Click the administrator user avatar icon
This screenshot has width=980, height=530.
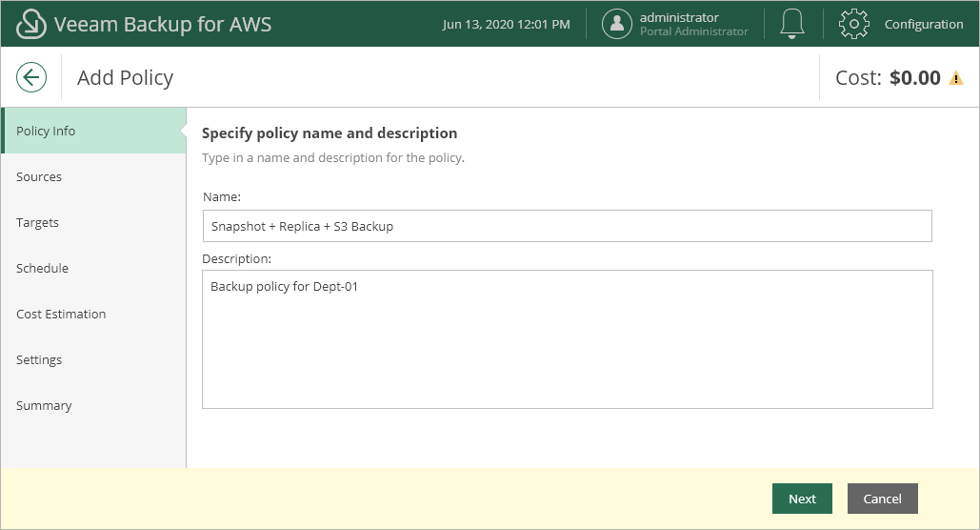click(617, 24)
